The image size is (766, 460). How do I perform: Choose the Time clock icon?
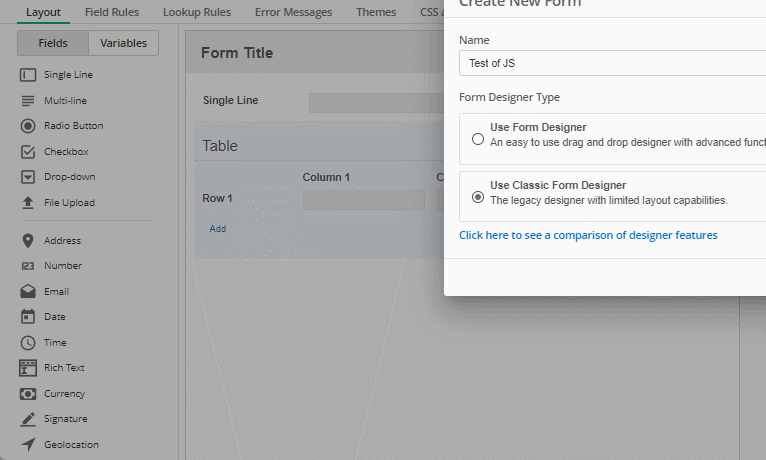pos(28,343)
